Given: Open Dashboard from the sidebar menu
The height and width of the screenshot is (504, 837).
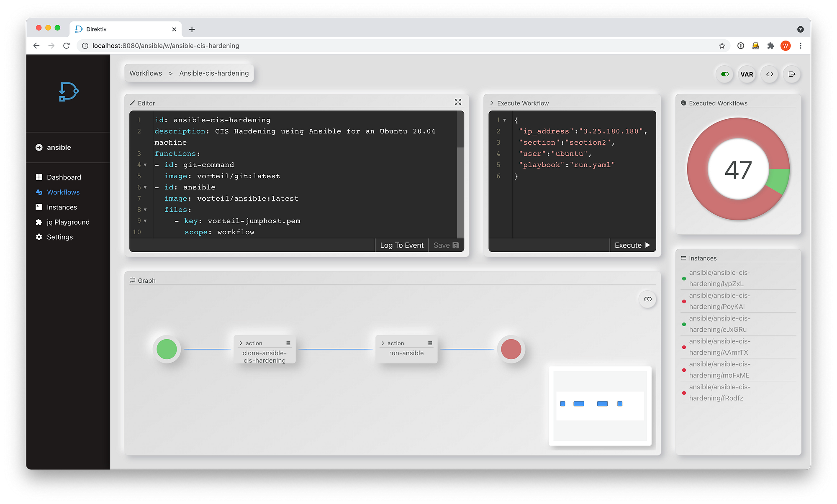Looking at the screenshot, I should 64,177.
